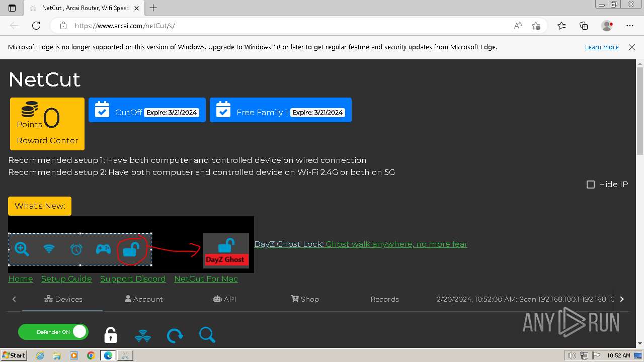Click the blue magnifier search icon

(207, 335)
